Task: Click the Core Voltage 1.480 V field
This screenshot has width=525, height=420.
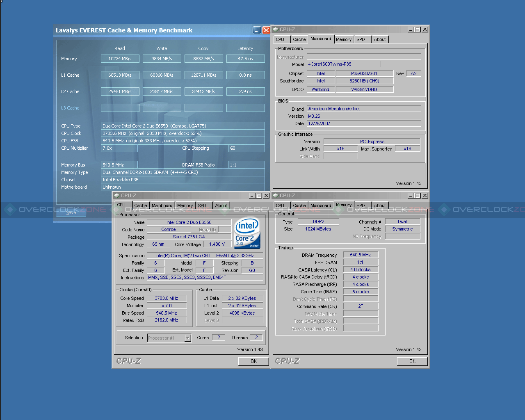Action: 217,244
